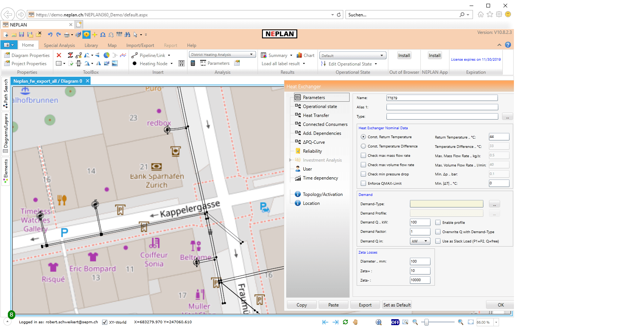Enable Check min pressure drop checkbox
The image size is (644, 327).
(x=363, y=174)
